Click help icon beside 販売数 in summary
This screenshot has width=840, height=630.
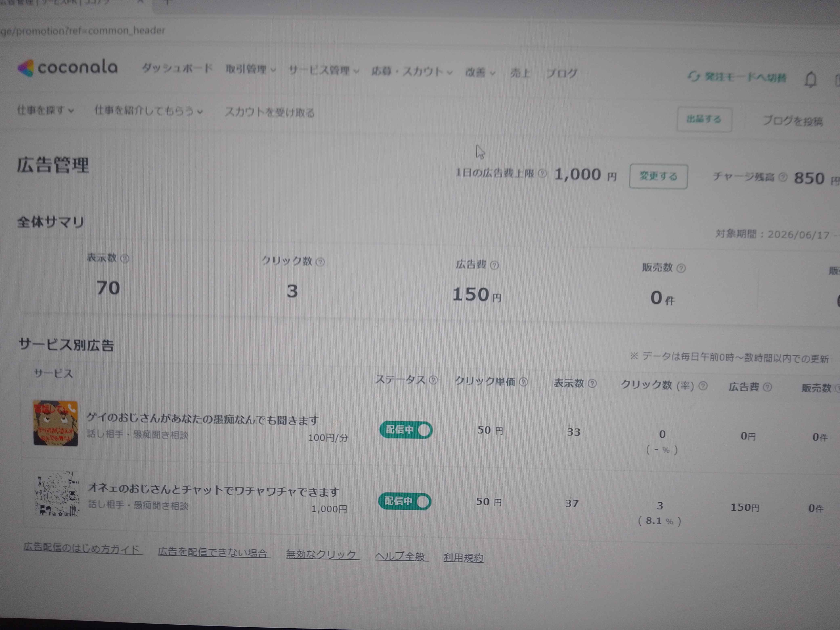coord(681,269)
